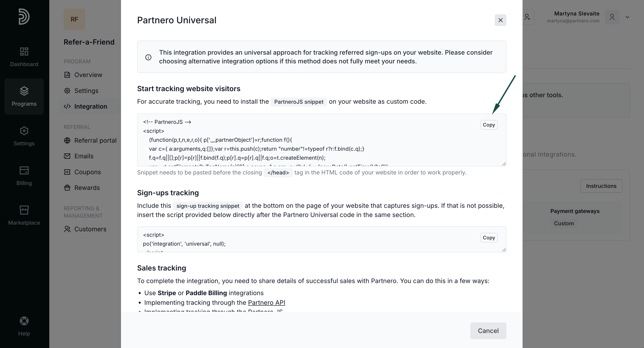Open Referral portal menu item
644x348 pixels.
pyautogui.click(x=95, y=140)
